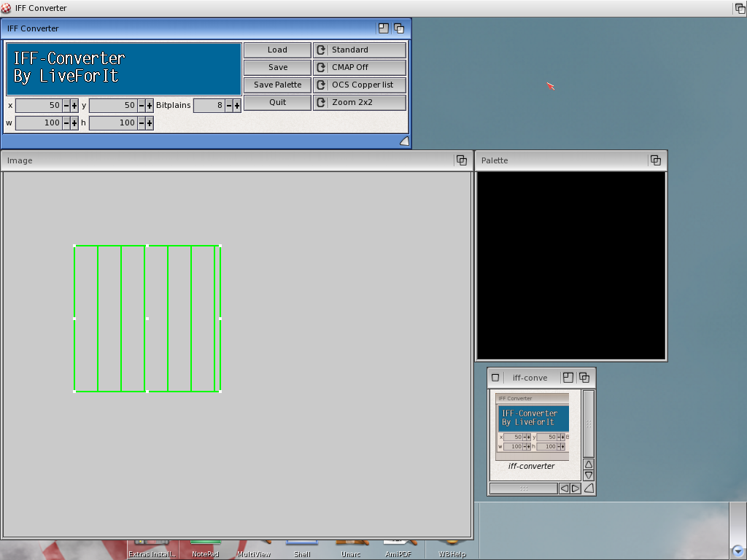
Task: Increase the Bitplains value with plus
Action: [x=237, y=106]
